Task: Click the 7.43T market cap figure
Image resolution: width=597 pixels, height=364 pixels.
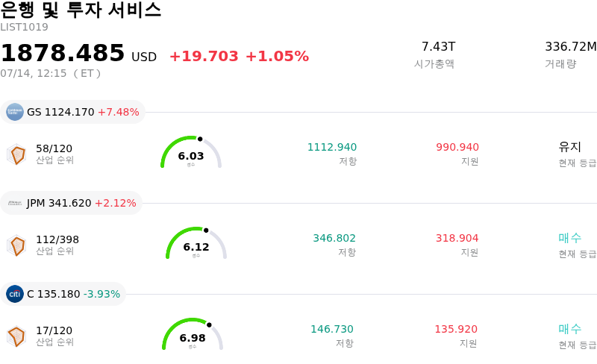Action: [x=438, y=46]
